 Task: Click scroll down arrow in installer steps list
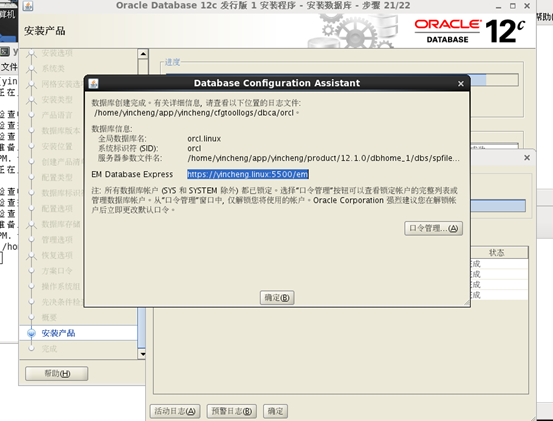(x=142, y=354)
